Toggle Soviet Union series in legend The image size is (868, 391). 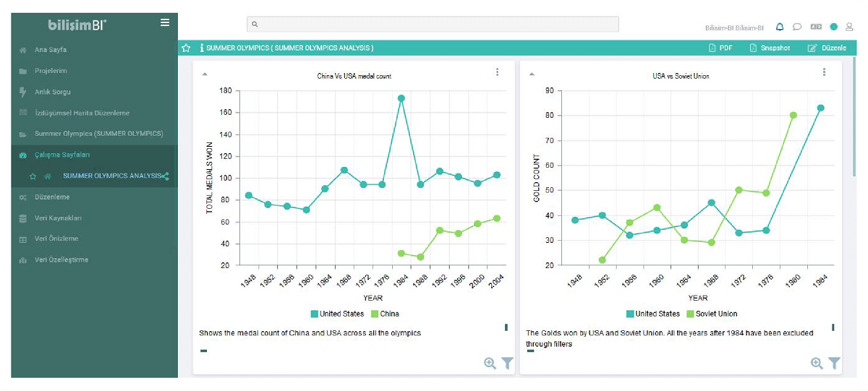712,314
